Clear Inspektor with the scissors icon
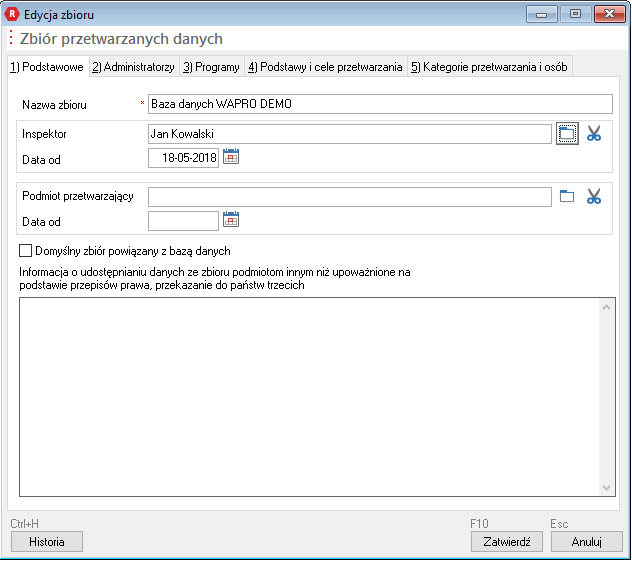 click(x=594, y=133)
